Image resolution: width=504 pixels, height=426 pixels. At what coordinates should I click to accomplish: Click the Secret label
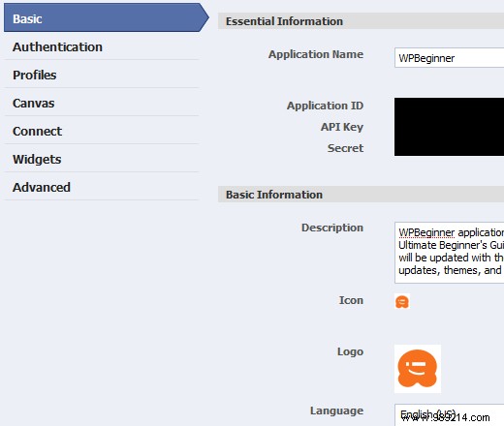(345, 148)
